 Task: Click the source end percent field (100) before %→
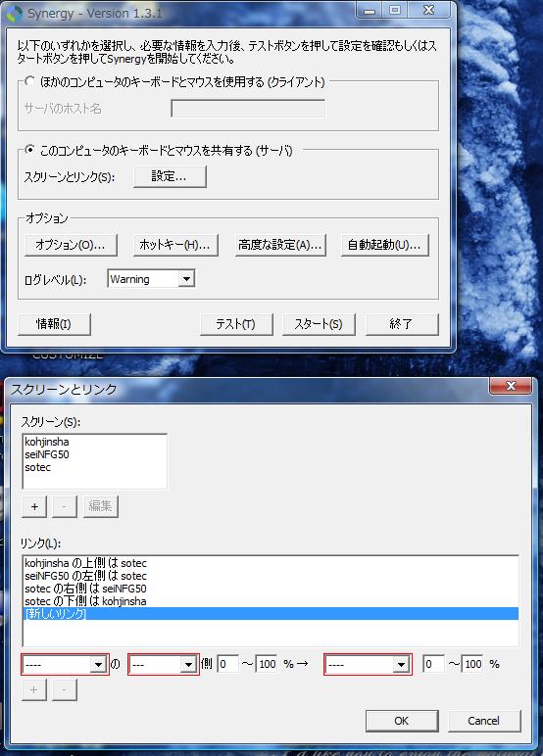[x=267, y=664]
